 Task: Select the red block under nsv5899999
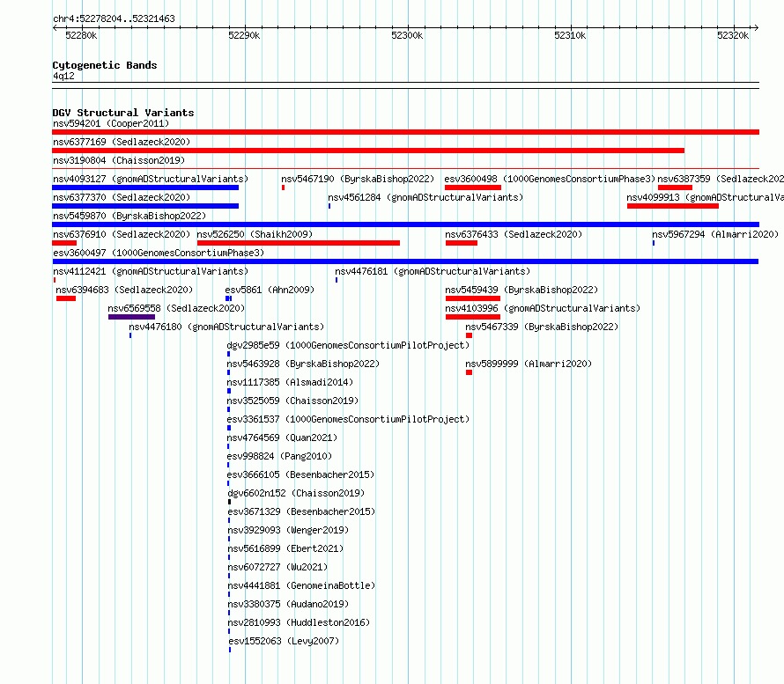pyautogui.click(x=469, y=372)
